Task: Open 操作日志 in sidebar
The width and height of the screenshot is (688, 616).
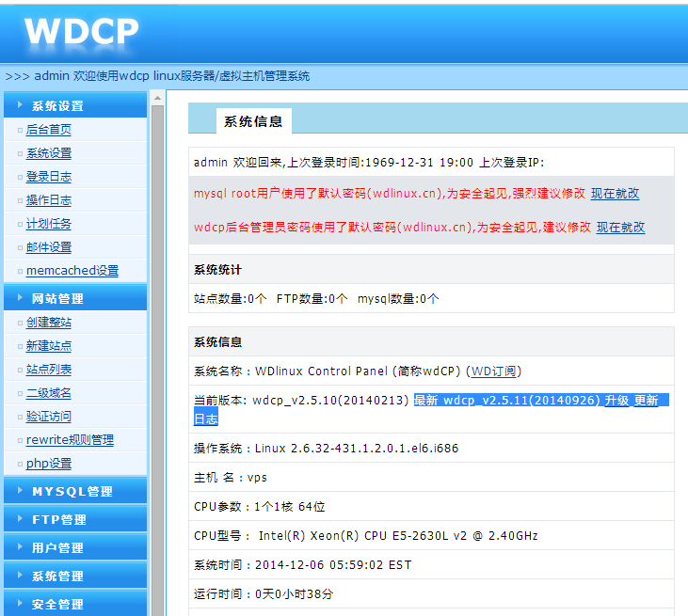Action: tap(49, 200)
